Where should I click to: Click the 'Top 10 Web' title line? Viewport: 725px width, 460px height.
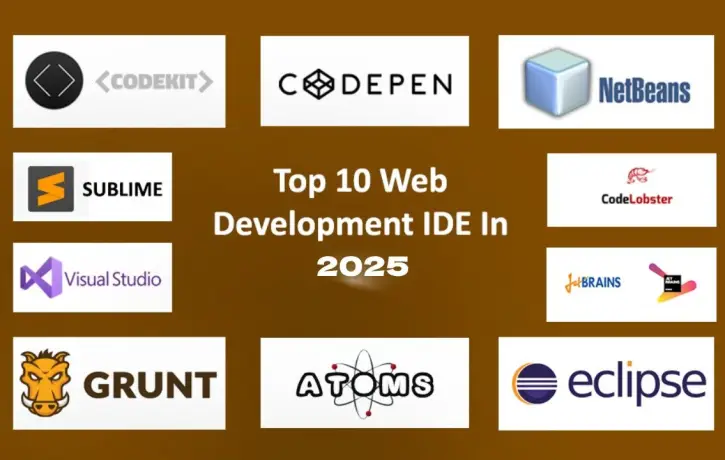360,181
